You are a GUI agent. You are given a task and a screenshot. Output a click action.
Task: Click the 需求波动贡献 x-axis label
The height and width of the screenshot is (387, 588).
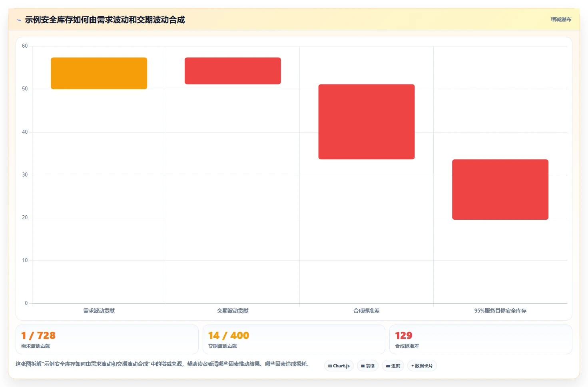point(99,311)
